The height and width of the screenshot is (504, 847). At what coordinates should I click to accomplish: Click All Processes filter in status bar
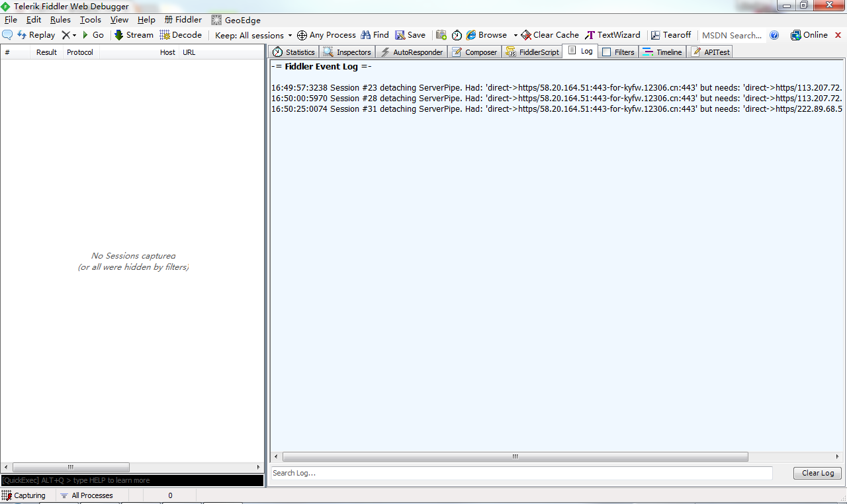[87, 495]
